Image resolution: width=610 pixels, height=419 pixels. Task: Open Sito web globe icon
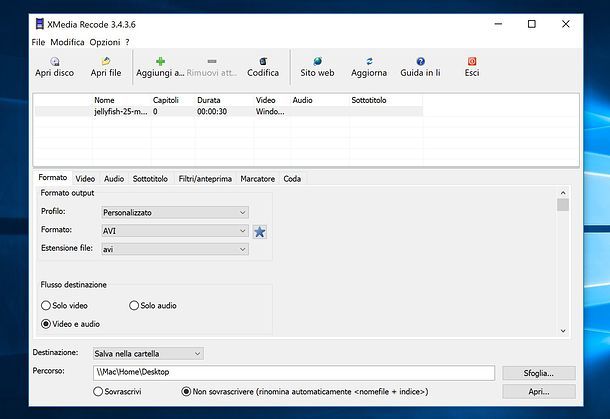click(317, 61)
